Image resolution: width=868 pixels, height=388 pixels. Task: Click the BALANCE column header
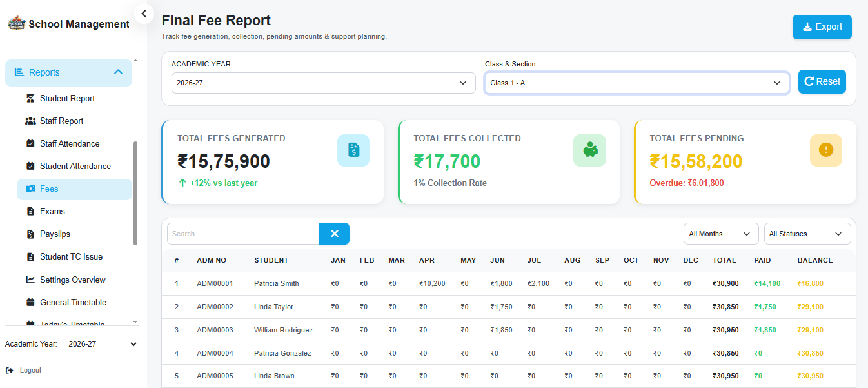[815, 260]
